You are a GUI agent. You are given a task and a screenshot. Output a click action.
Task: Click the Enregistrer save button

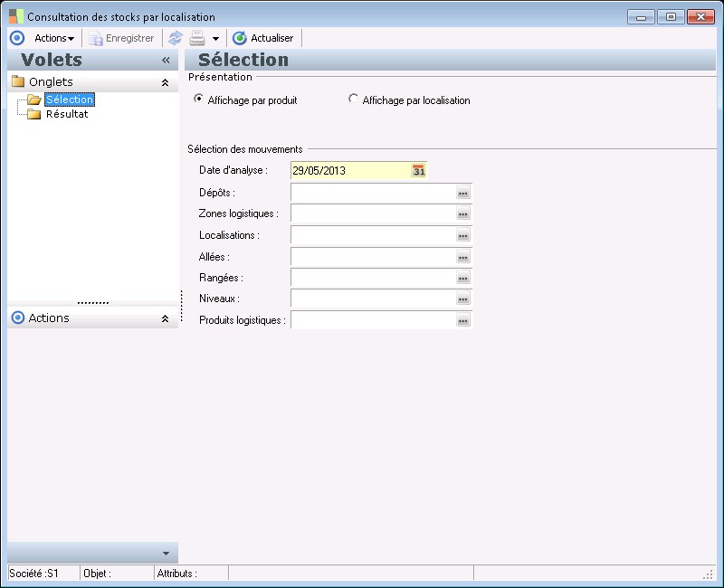(x=121, y=38)
